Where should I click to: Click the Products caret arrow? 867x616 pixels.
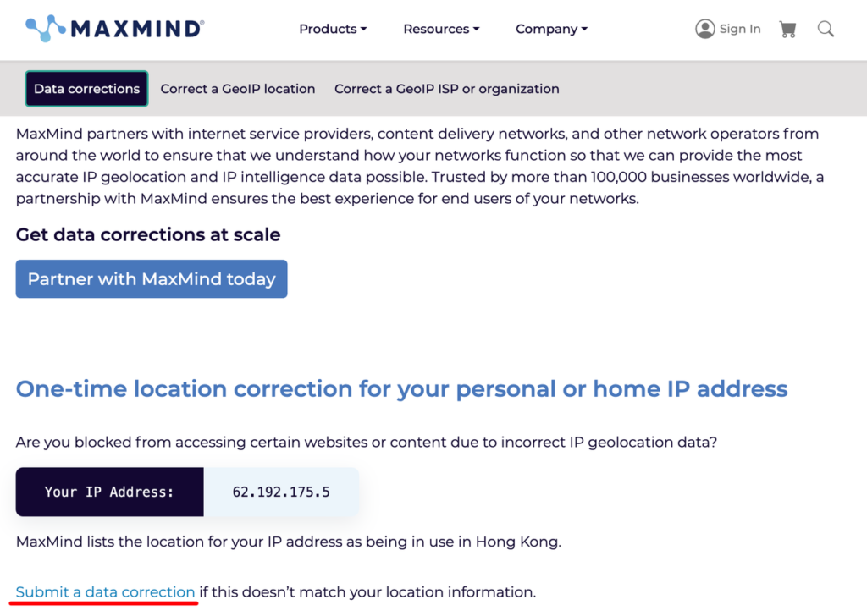tap(364, 30)
